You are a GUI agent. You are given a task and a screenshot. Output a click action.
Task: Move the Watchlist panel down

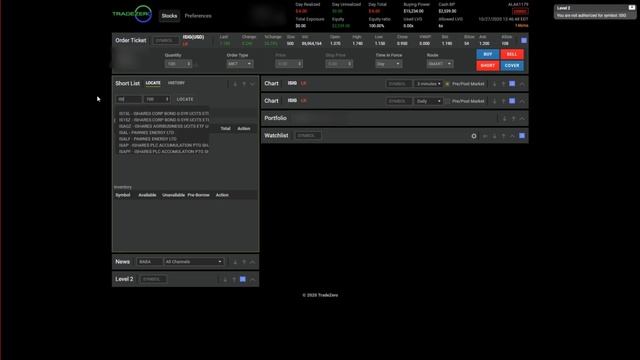[x=494, y=136]
